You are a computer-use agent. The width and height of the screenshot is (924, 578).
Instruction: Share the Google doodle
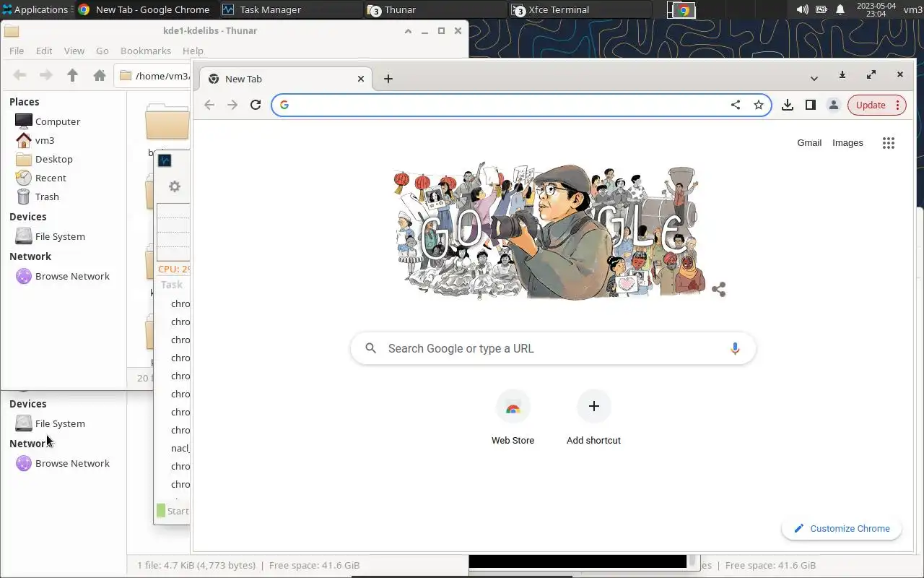tap(718, 290)
